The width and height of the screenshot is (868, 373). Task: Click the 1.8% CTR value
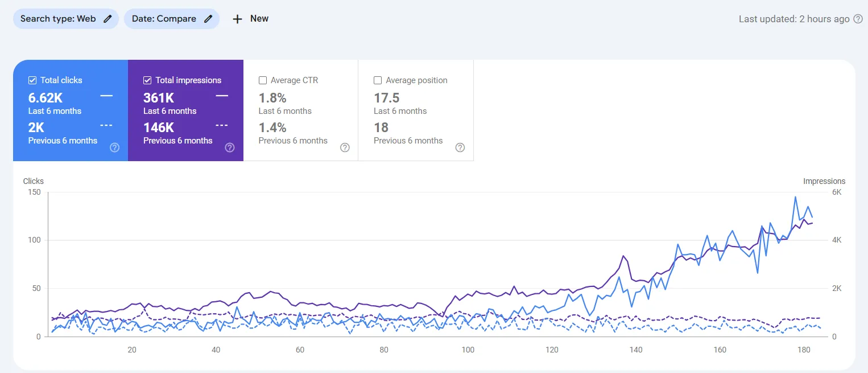[272, 98]
